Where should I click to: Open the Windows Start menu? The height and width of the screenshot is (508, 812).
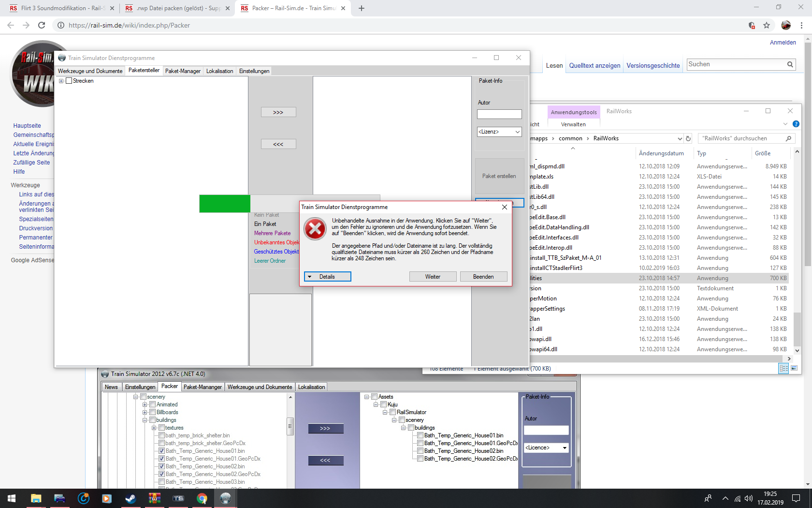pyautogui.click(x=12, y=498)
